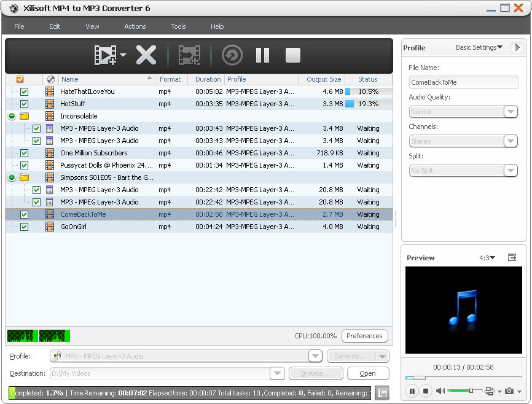Stop conversion using the toolbar Stop icon

pyautogui.click(x=292, y=56)
